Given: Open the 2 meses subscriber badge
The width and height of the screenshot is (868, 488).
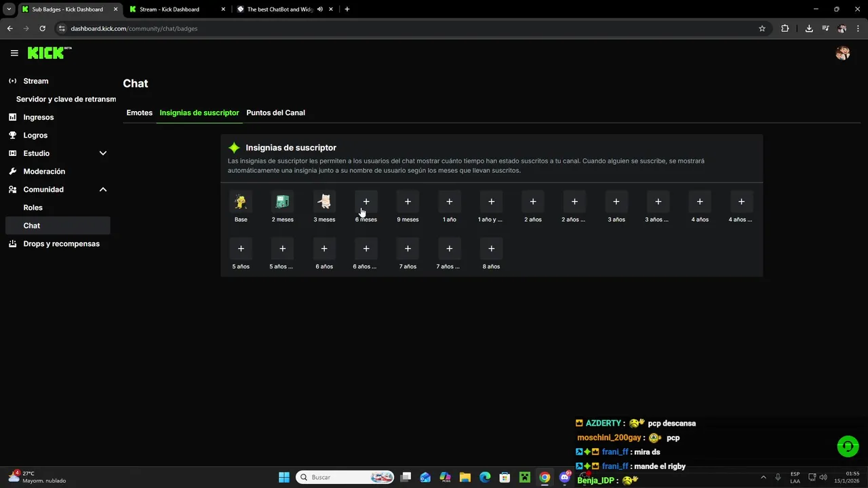Looking at the screenshot, I should click(283, 201).
